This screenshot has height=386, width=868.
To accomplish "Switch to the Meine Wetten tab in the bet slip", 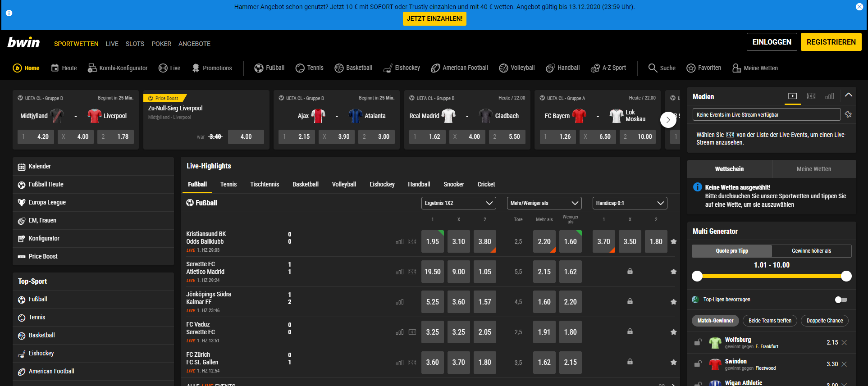I will click(x=814, y=169).
